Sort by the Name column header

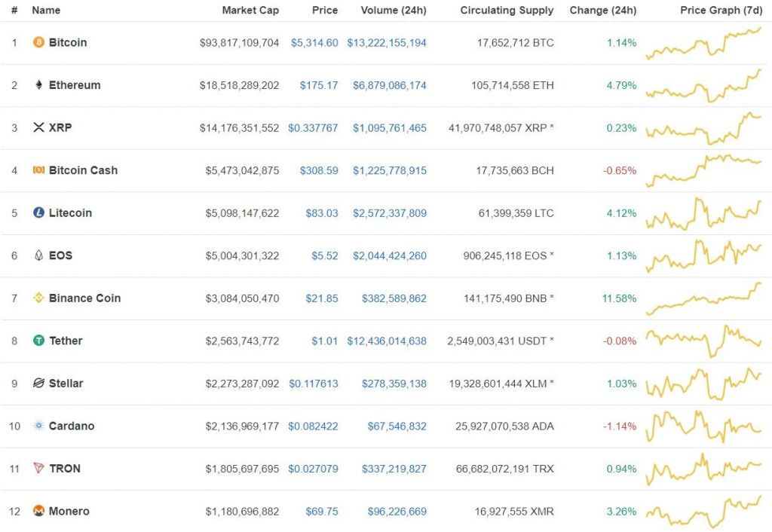46,11
